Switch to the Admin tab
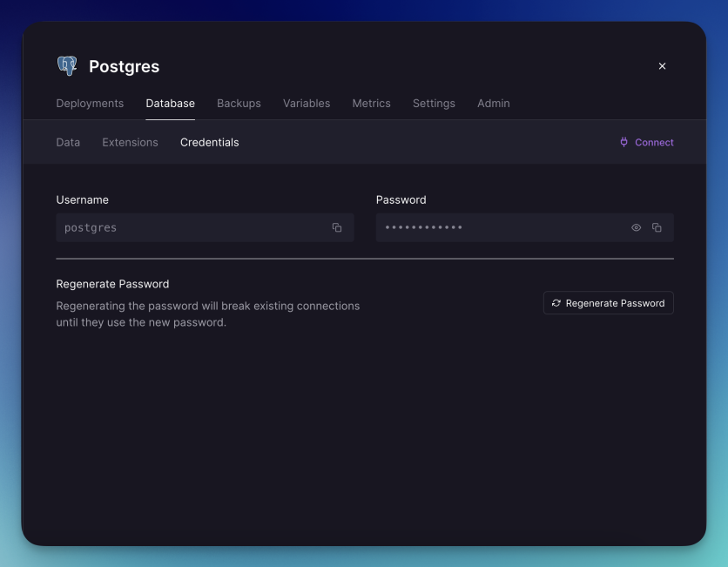Viewport: 728px width, 567px height. tap(494, 103)
